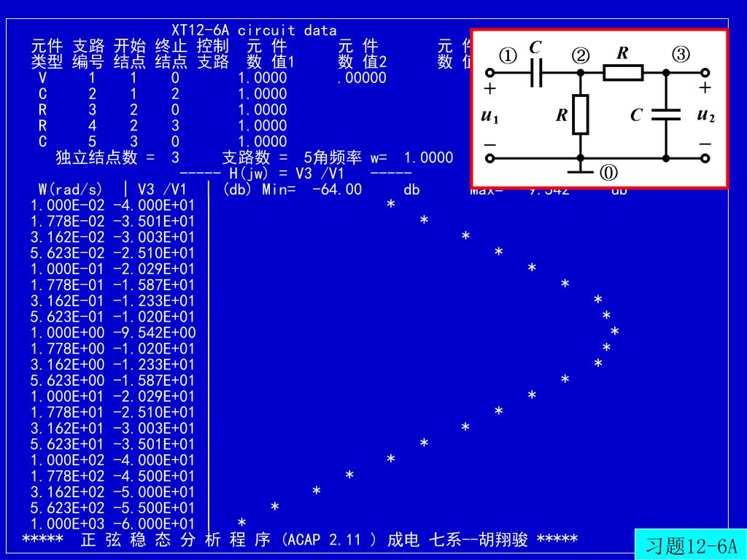Image resolution: width=747 pixels, height=560 pixels.
Task: Click the 'H(jw) = V3 /V1' heading
Action: [x=286, y=174]
